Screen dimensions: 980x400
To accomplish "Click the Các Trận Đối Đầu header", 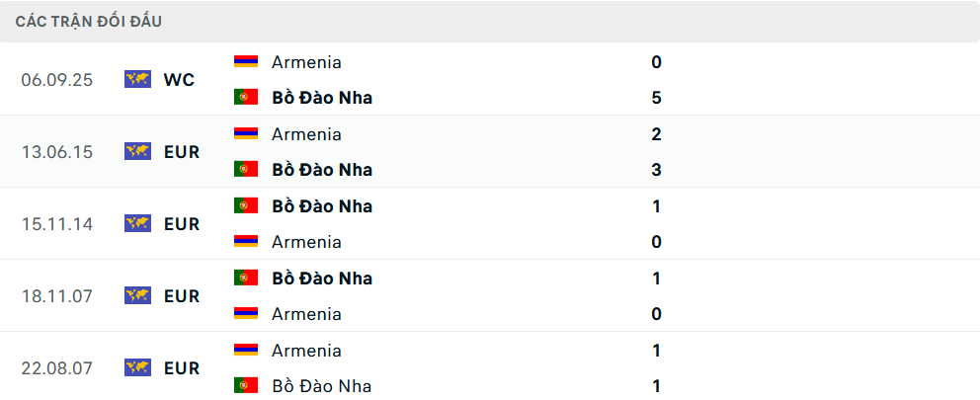I will pyautogui.click(x=89, y=21).
